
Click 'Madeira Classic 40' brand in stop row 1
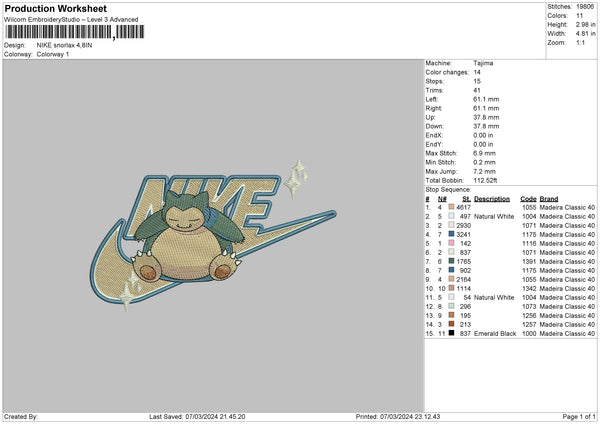click(567, 207)
